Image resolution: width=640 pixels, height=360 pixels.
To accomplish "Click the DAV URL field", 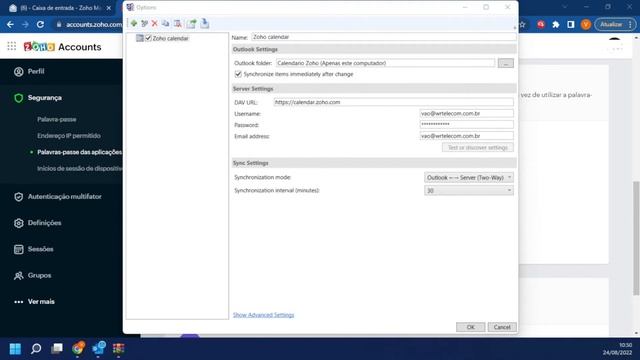I will 393,102.
